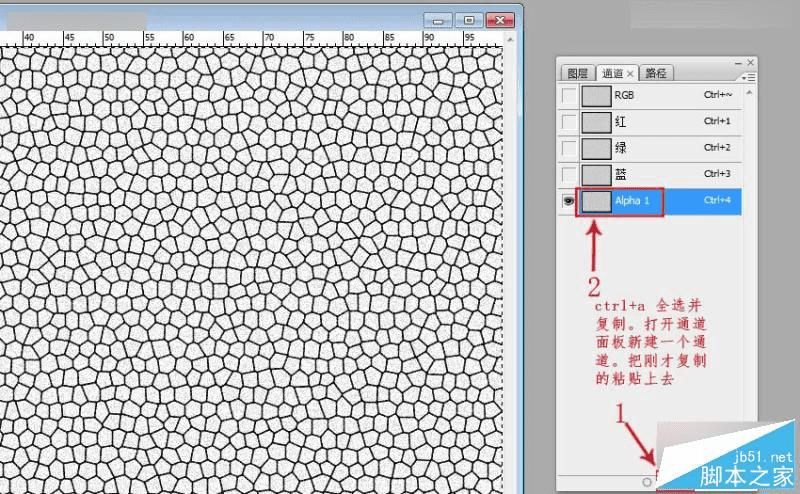Show the 红 channel visibility box

point(568,122)
